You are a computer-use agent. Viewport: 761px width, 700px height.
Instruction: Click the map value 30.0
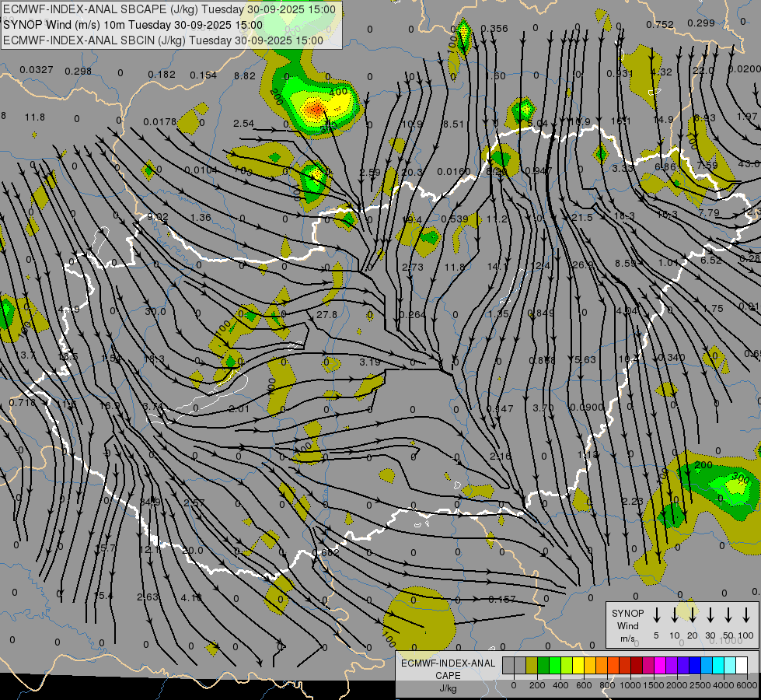point(155,311)
